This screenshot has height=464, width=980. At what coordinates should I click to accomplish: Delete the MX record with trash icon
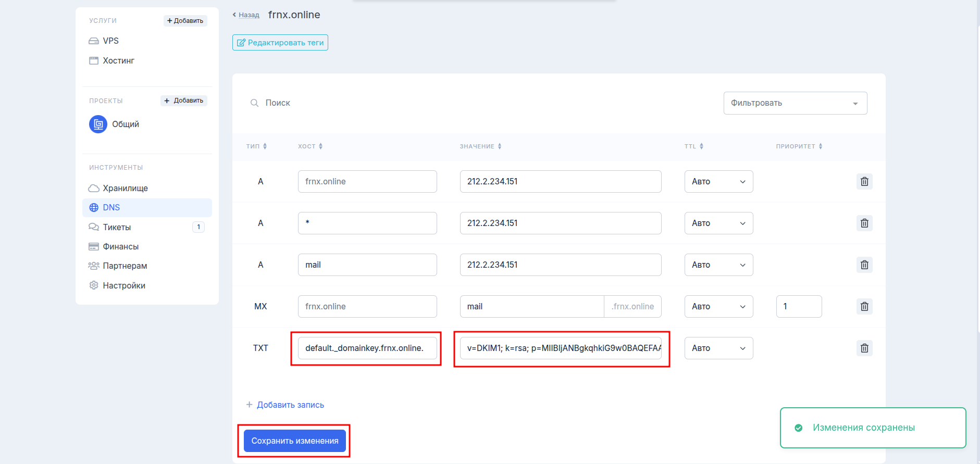(864, 306)
